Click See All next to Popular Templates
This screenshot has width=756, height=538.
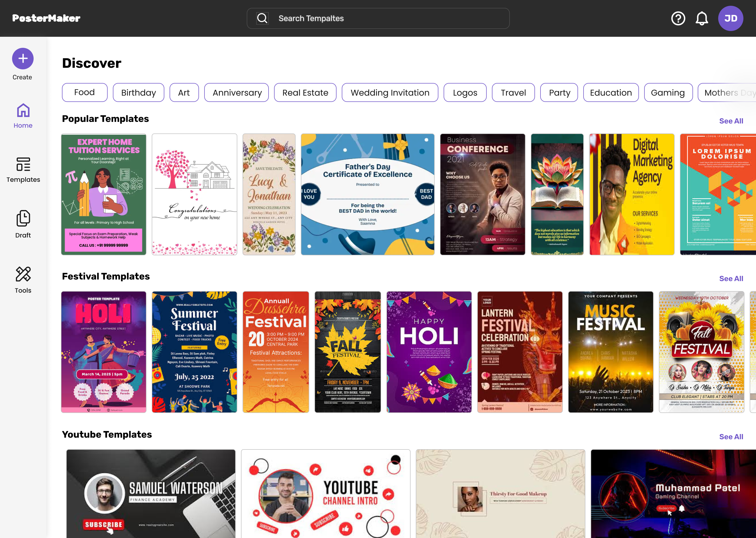(x=731, y=121)
